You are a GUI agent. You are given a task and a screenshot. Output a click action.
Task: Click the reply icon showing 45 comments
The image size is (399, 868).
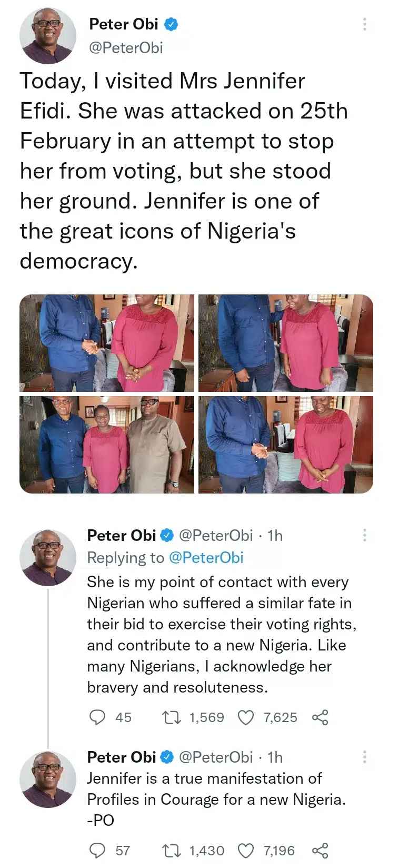pyautogui.click(x=97, y=717)
